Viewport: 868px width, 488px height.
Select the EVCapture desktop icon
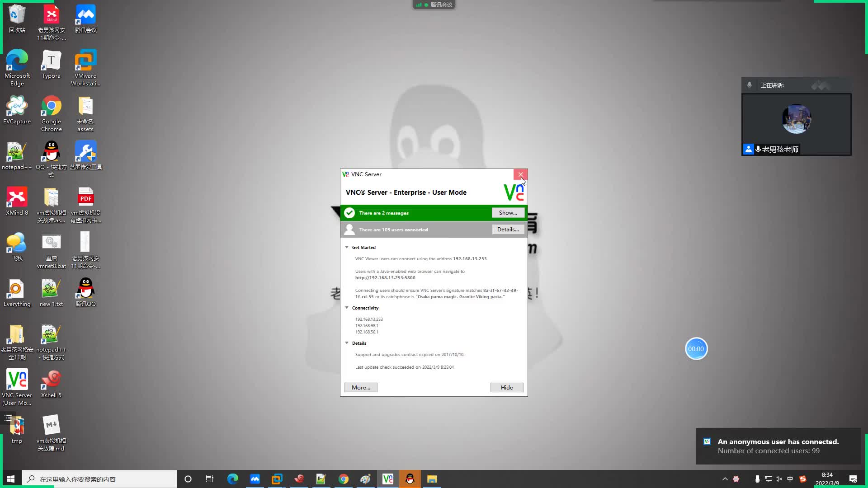[x=17, y=110]
